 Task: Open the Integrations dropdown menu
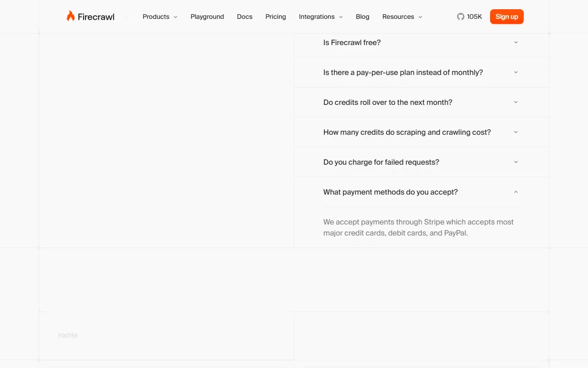[321, 17]
